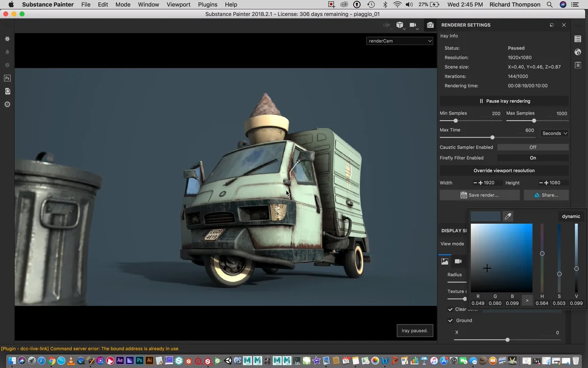Image resolution: width=588 pixels, height=368 pixels.
Task: Open the renderCam camera dropdown
Action: pos(400,41)
